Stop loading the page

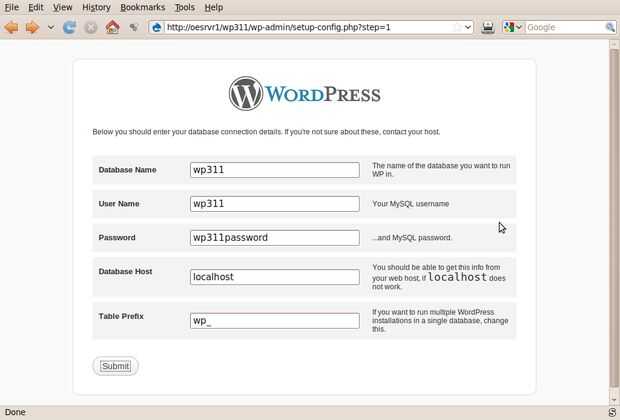(91, 27)
